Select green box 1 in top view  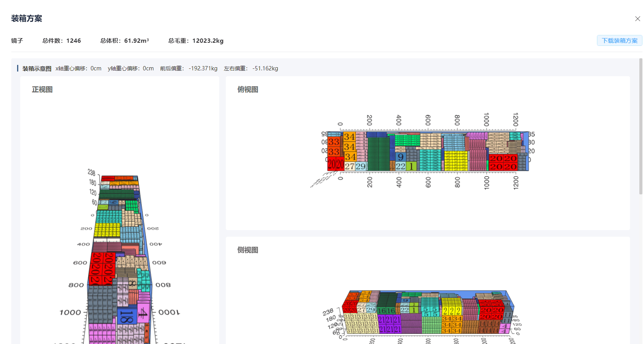[x=411, y=166]
